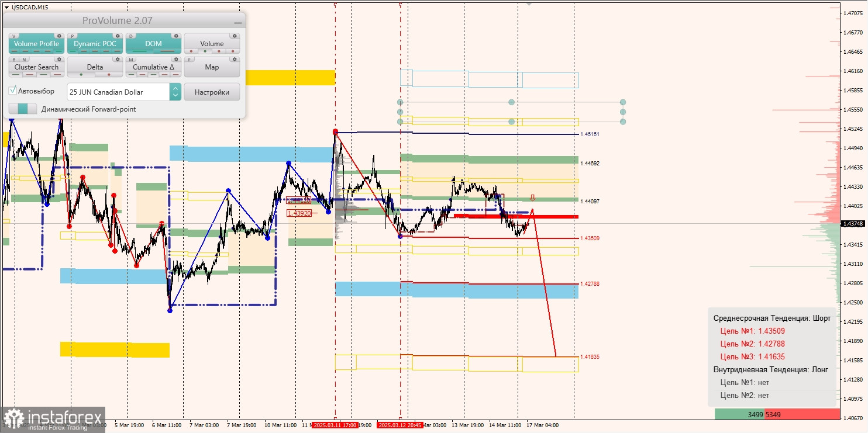
Task: Click the N hotkey tag on Cluster Search
Action: (23, 60)
